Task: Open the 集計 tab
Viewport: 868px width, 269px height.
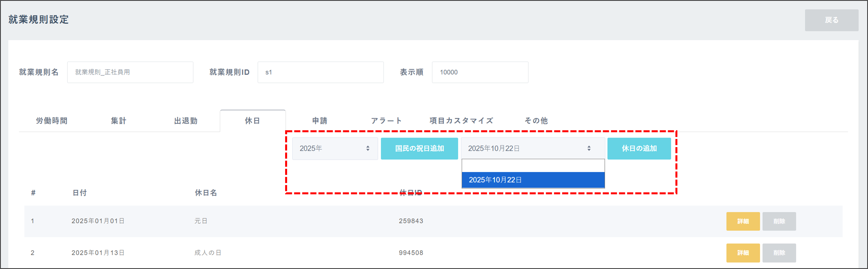Action: coord(119,121)
